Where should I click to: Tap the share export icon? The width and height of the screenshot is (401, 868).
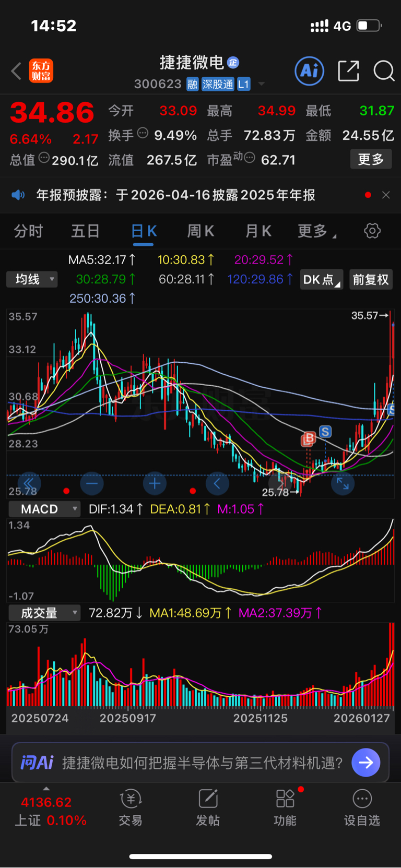click(x=348, y=71)
